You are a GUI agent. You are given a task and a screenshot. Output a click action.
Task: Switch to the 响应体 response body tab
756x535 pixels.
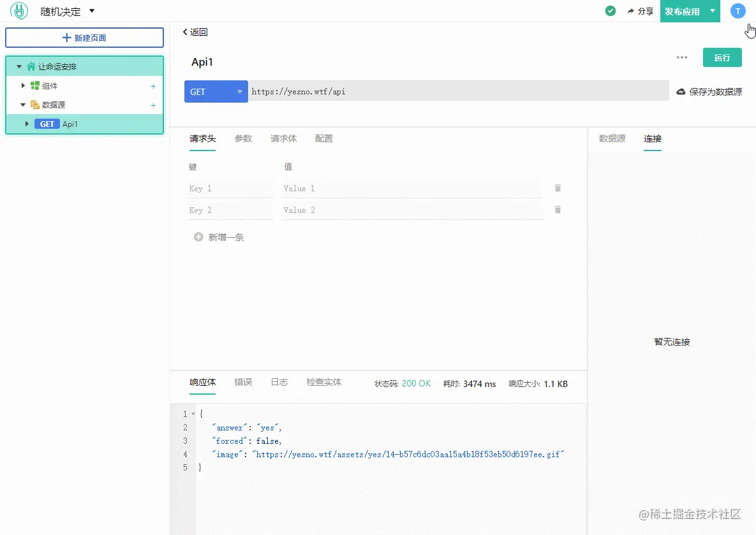coord(202,382)
